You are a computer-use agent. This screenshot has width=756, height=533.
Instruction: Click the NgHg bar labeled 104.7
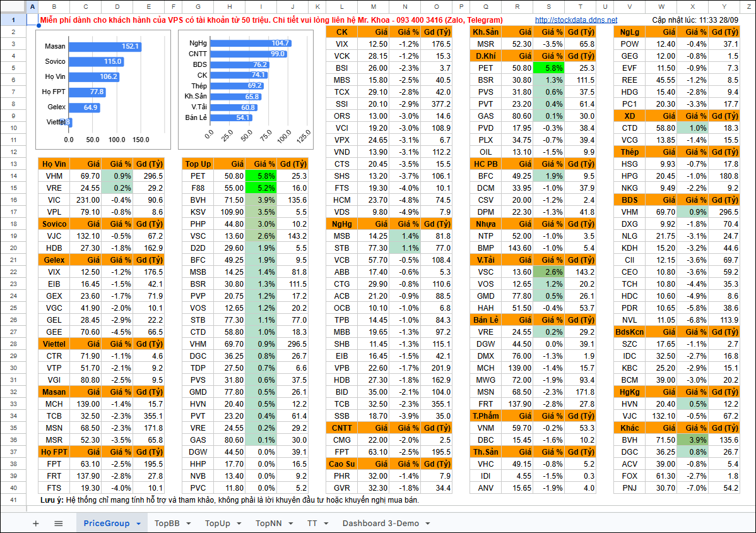[251, 43]
